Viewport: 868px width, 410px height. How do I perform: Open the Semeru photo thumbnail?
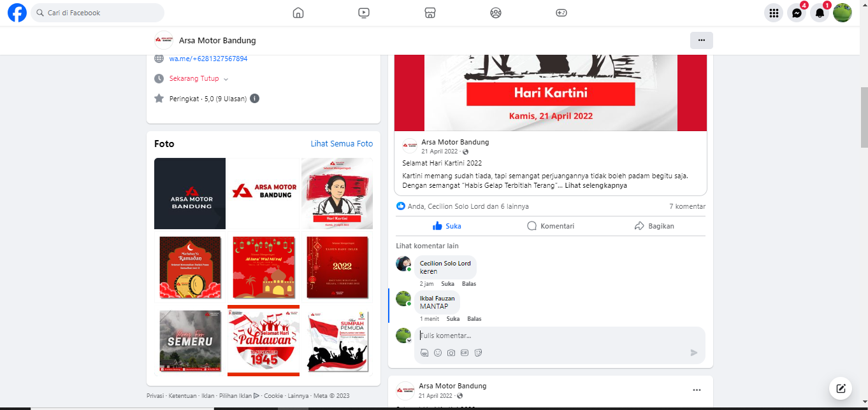(x=190, y=341)
